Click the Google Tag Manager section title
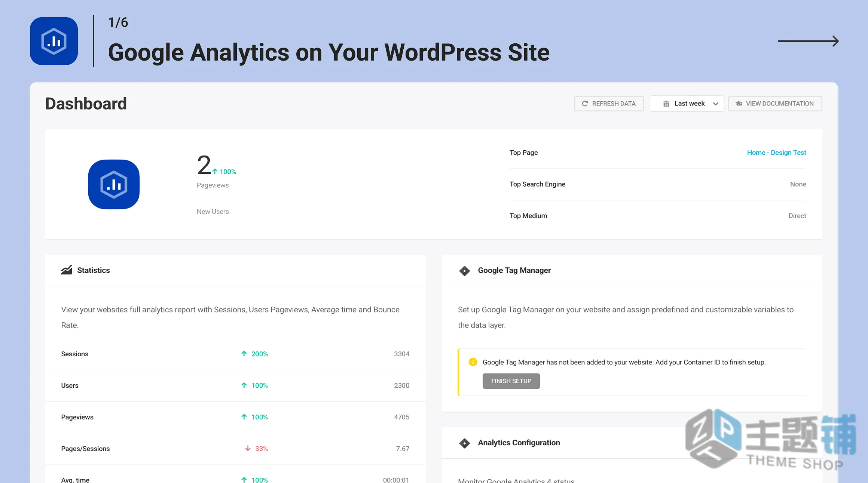 pos(514,270)
